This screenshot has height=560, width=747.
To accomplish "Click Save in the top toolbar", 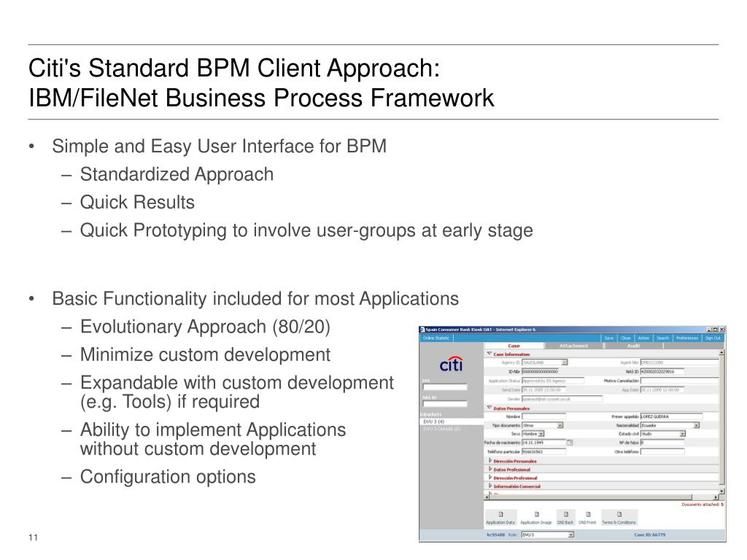I will 609,338.
